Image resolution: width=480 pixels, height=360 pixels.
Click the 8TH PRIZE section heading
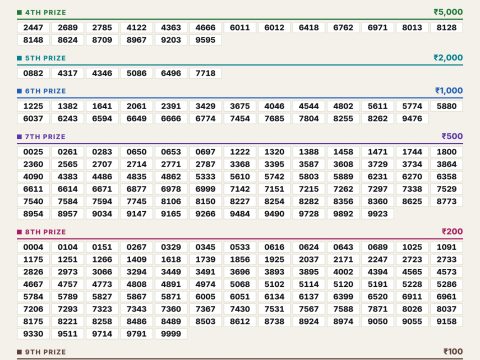coord(45,232)
